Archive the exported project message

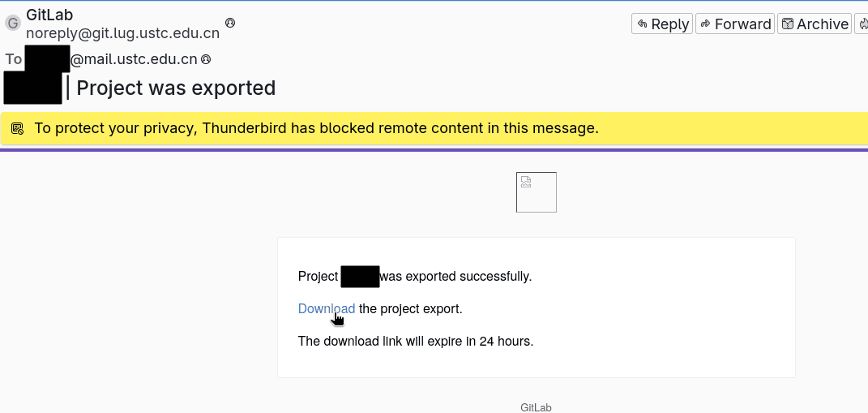pyautogui.click(x=815, y=24)
